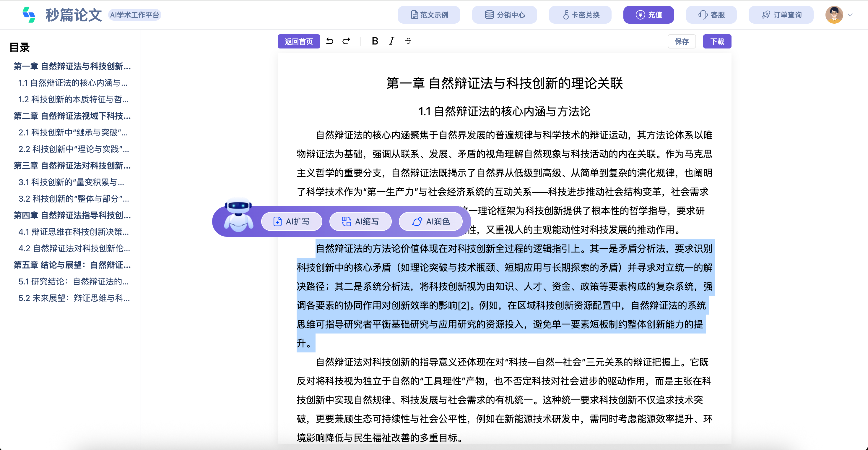Open the user avatar profile
This screenshot has height=450, width=868.
834,15
